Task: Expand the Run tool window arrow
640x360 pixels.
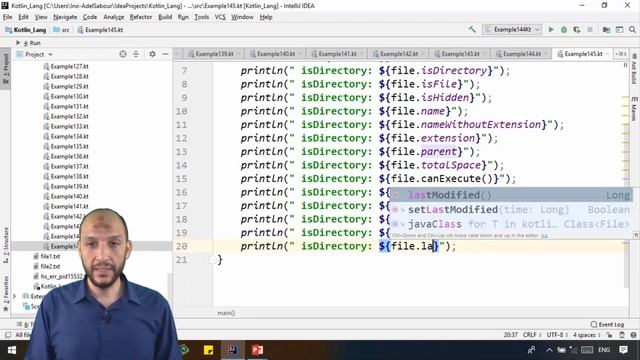Action: (x=18, y=42)
